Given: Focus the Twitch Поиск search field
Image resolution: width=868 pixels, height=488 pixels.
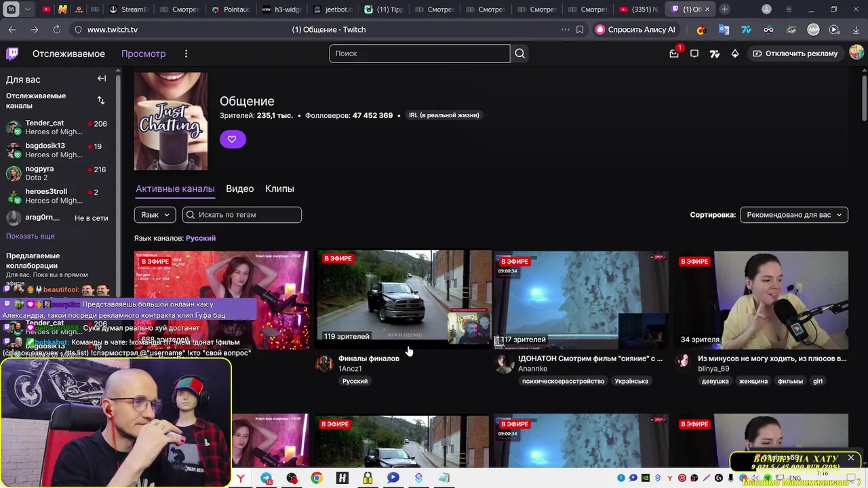Looking at the screenshot, I should point(419,54).
